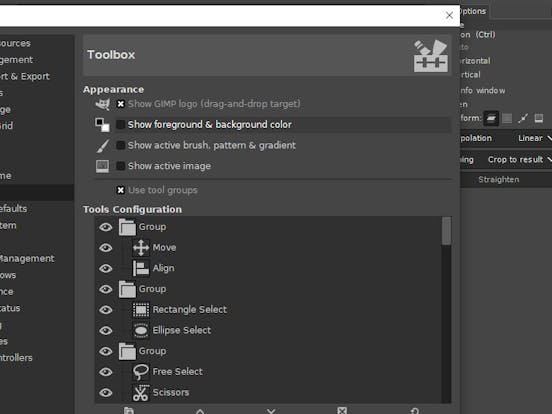Click the Free Select lasso icon
The height and width of the screenshot is (414, 552).
tap(141, 372)
